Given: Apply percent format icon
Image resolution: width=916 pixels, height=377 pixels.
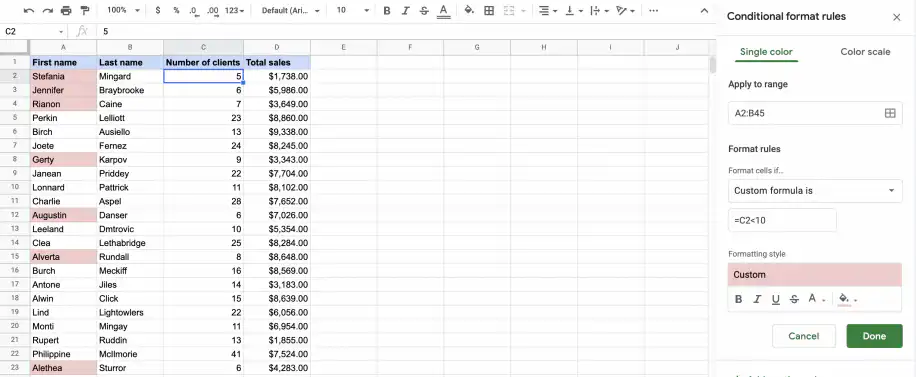Looking at the screenshot, I should coord(176,11).
